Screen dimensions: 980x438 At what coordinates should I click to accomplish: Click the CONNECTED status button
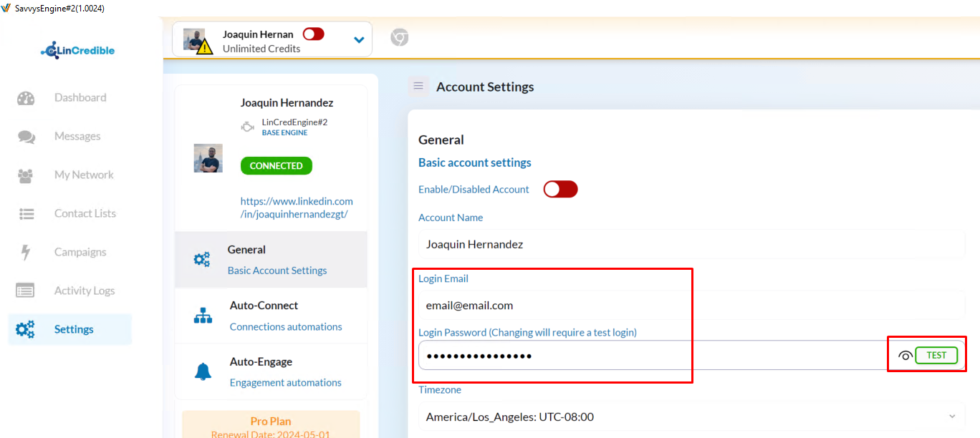click(x=277, y=165)
